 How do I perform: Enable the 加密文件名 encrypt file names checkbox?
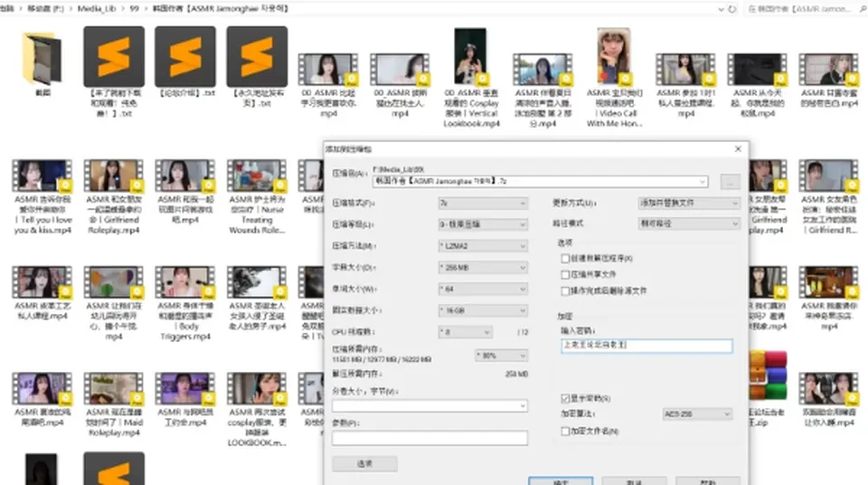click(x=565, y=431)
